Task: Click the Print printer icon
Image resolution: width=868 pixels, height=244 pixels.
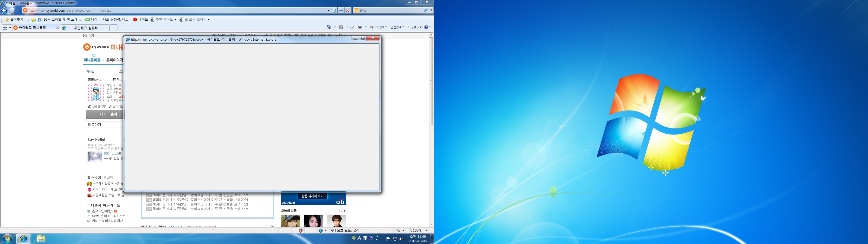Action: tap(360, 27)
